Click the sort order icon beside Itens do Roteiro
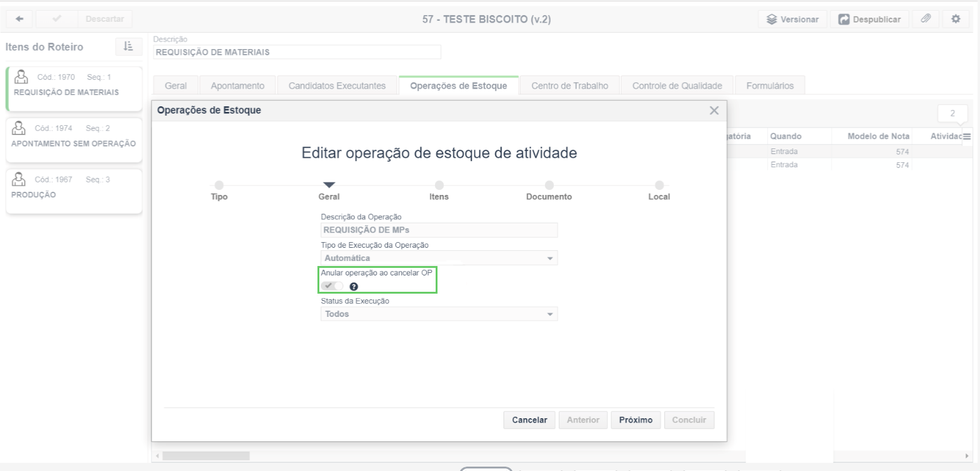 click(128, 47)
